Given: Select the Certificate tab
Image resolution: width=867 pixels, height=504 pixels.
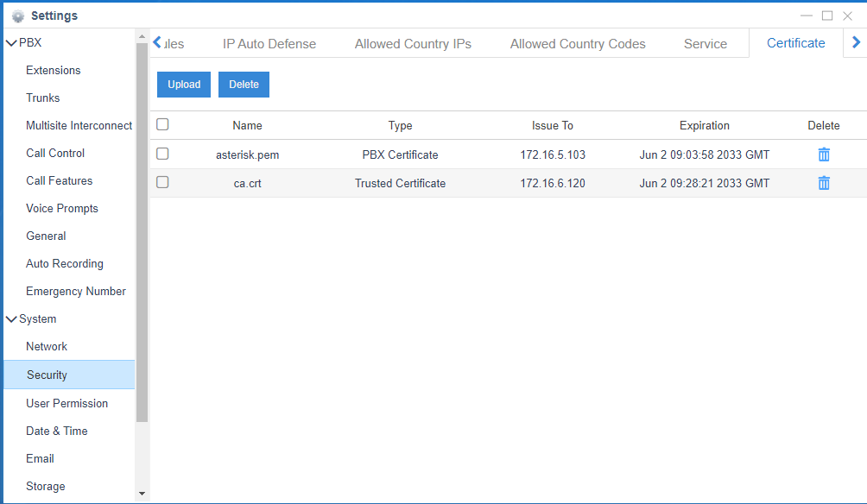Looking at the screenshot, I should [x=795, y=43].
